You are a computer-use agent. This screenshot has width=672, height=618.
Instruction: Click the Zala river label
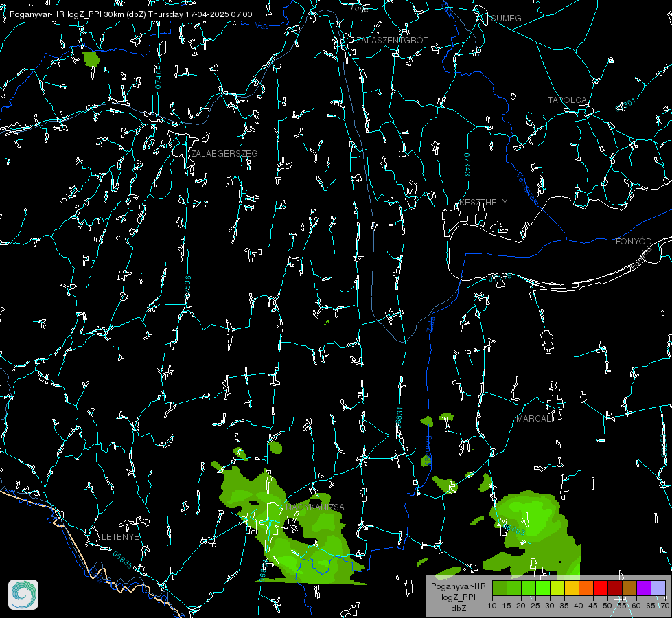430,324
